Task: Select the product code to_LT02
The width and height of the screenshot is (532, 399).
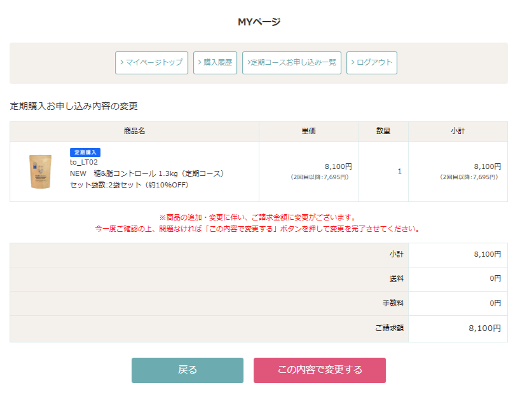Action: point(84,162)
